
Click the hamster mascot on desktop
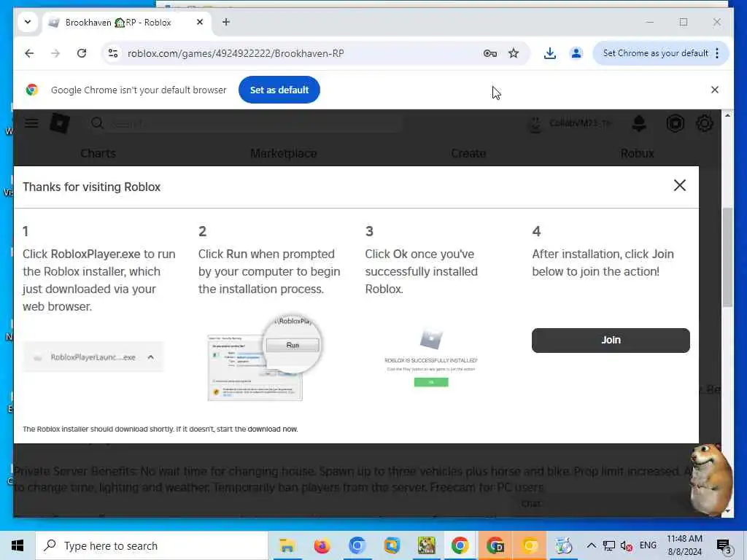pyautogui.click(x=712, y=478)
